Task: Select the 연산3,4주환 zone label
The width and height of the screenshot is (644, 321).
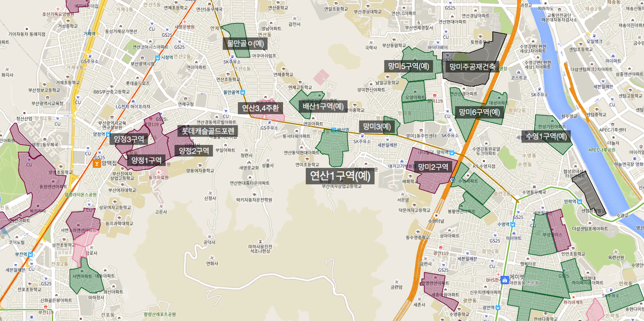Action: 260,108
